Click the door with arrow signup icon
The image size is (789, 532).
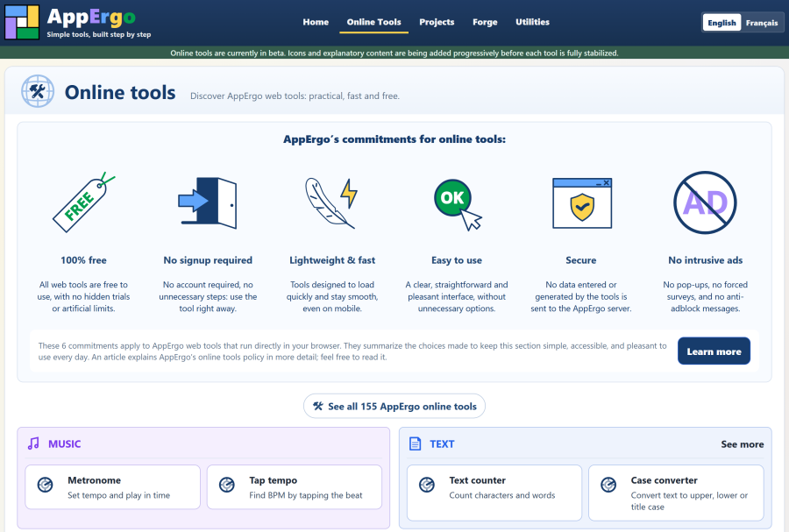pyautogui.click(x=207, y=202)
